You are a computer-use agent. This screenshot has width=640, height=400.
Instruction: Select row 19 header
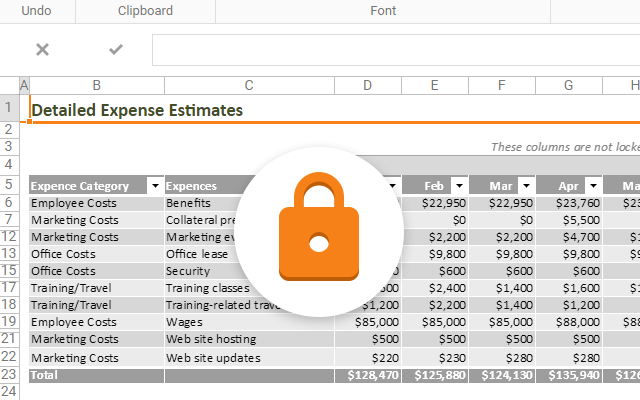(x=10, y=322)
